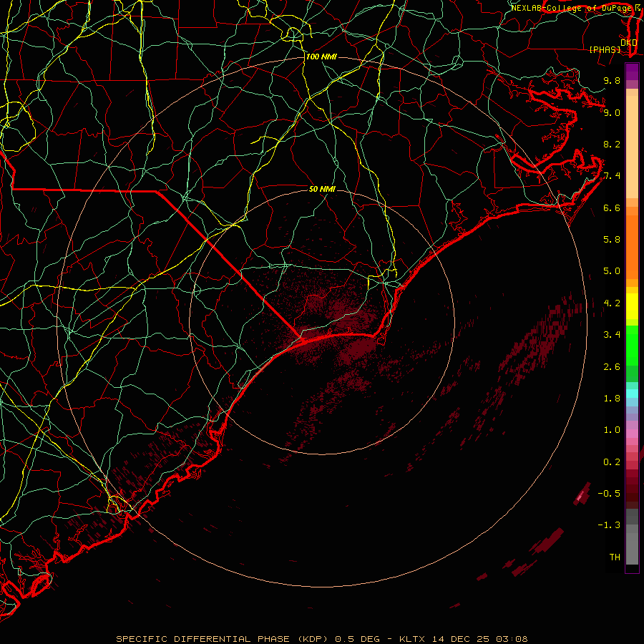Click the 9.0 scale value
Screen dimensions: 644x644
click(612, 112)
